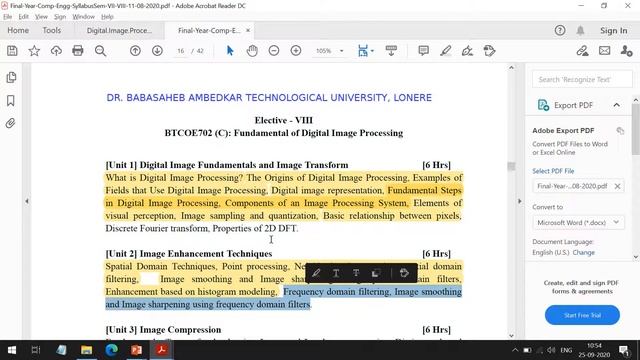Zoom out with the minus icon
640x360 pixels.
[x=274, y=51]
